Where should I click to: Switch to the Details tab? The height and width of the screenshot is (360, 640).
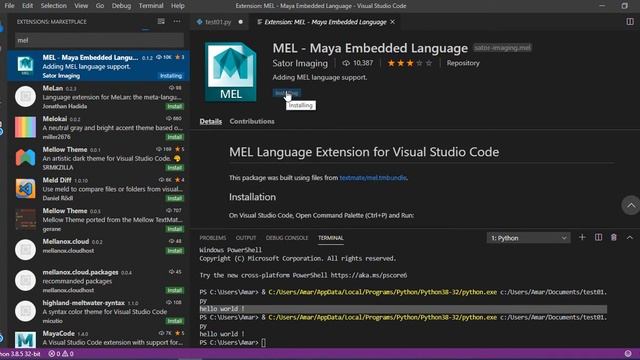[x=211, y=121]
